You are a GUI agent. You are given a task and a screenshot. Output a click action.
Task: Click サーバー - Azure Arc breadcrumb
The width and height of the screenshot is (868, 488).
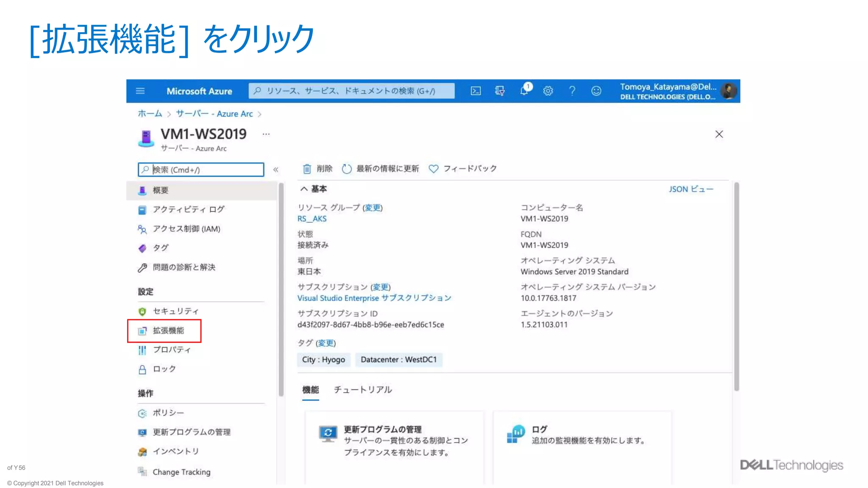click(x=214, y=114)
